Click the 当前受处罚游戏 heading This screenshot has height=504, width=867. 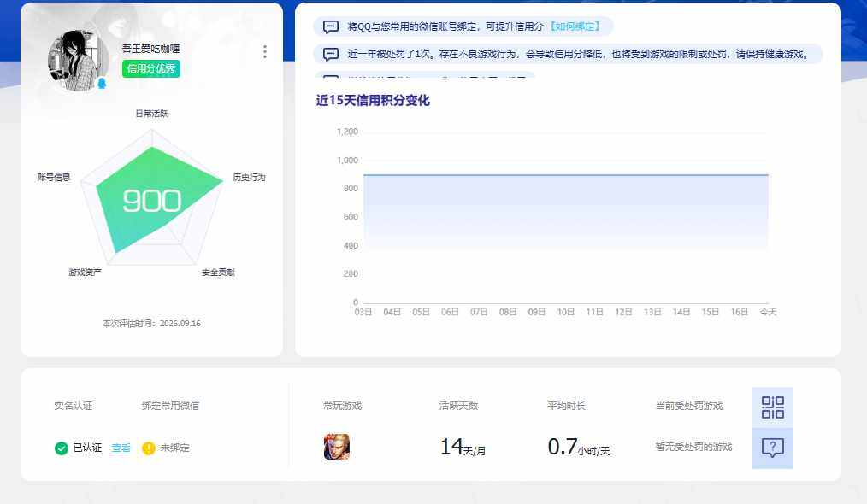pyautogui.click(x=689, y=406)
